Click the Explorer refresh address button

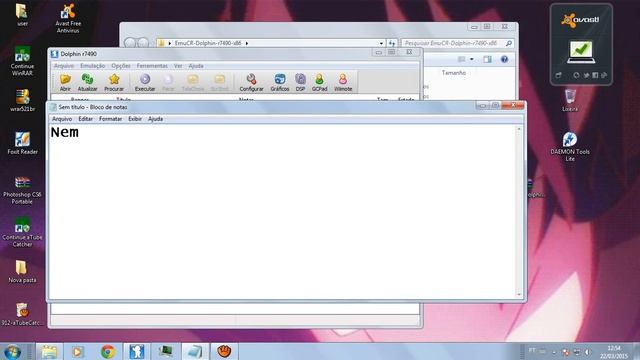(392, 43)
